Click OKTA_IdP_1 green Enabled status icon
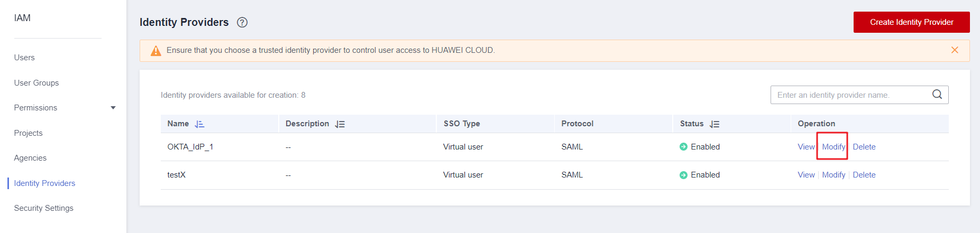Image resolution: width=980 pixels, height=233 pixels. [x=683, y=147]
